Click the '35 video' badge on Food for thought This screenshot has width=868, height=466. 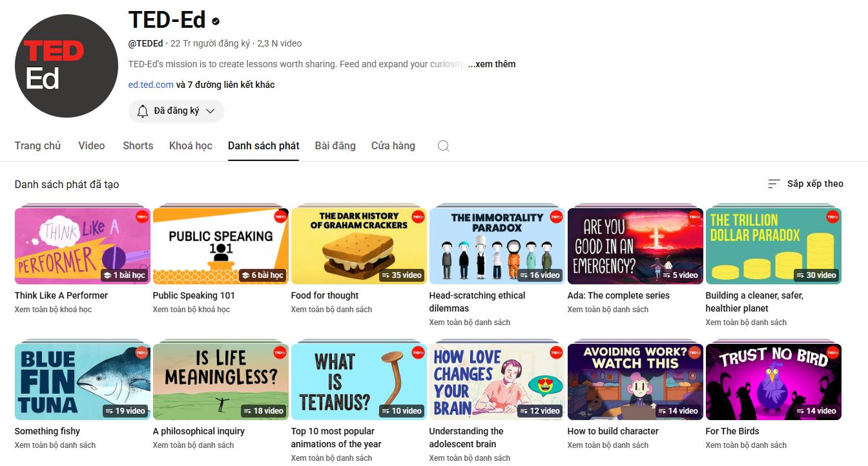pyautogui.click(x=402, y=275)
